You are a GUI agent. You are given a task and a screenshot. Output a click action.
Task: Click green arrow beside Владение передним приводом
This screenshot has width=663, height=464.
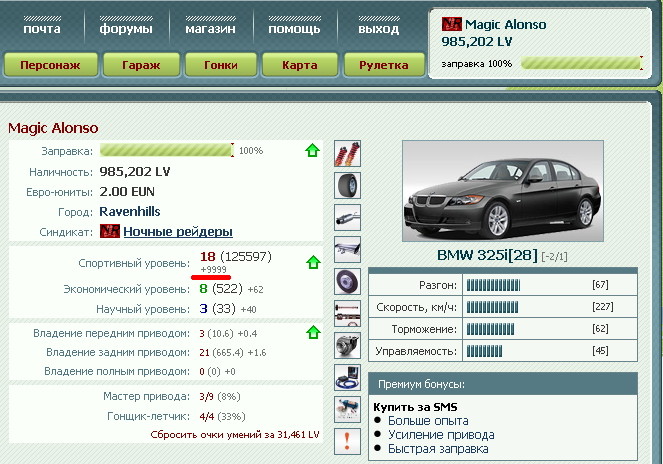tap(313, 332)
